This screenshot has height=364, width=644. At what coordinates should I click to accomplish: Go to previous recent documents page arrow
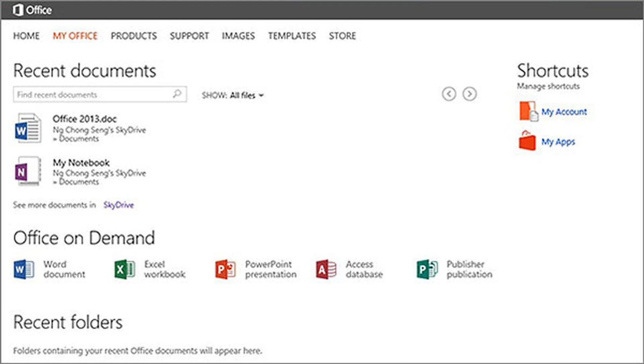[449, 94]
